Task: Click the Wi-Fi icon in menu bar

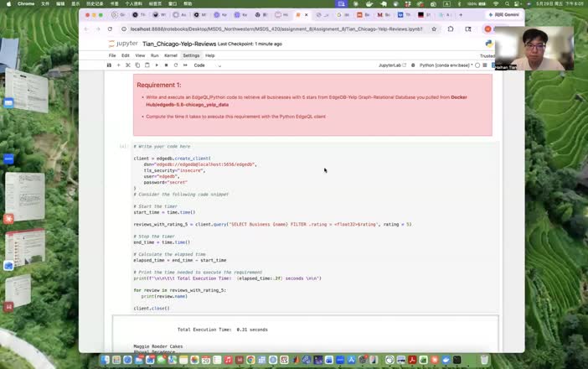Action: (x=496, y=3)
